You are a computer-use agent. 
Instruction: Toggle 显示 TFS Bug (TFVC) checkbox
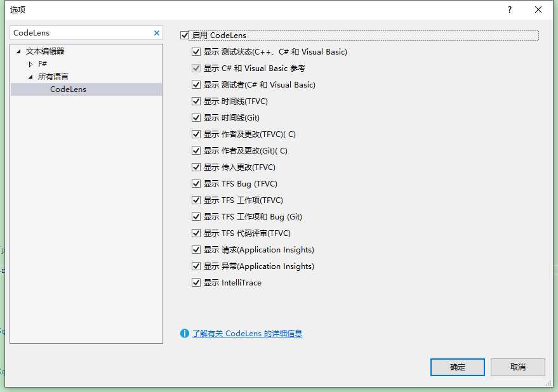click(x=196, y=183)
